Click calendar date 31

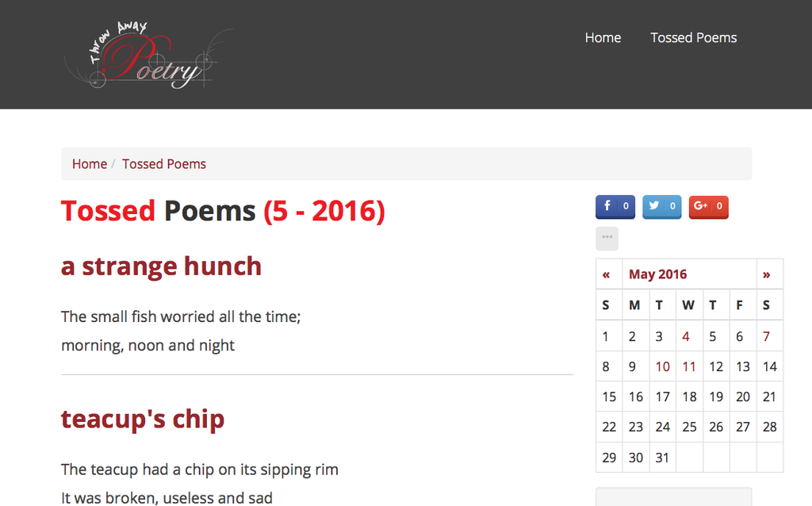[662, 458]
